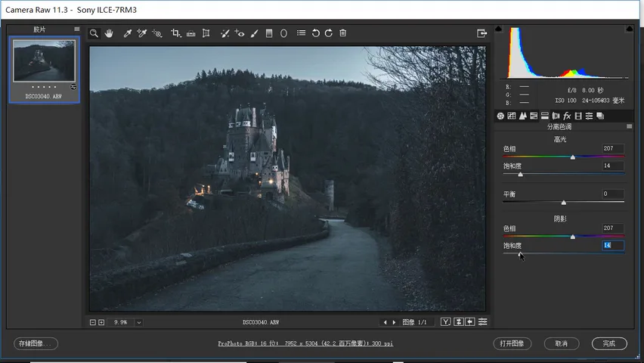Click the zoom in plus button
Screen dimensions: 644x363
point(101,322)
